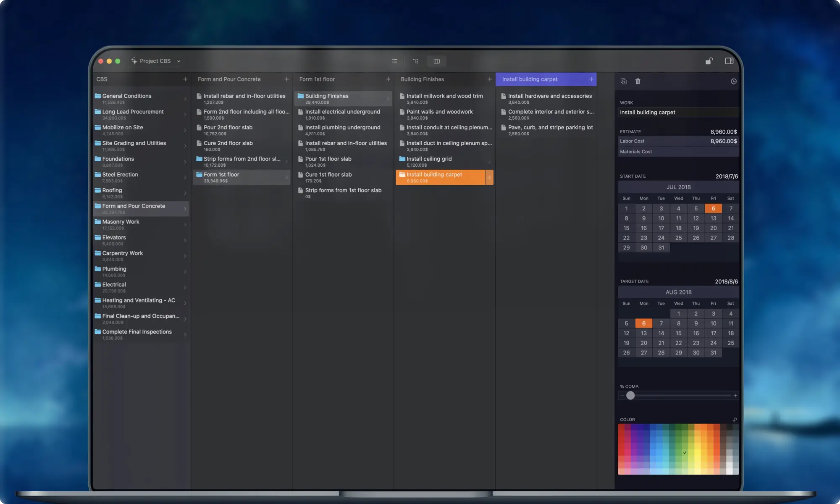Duplicate the selected work item
840x504 pixels.
(623, 81)
